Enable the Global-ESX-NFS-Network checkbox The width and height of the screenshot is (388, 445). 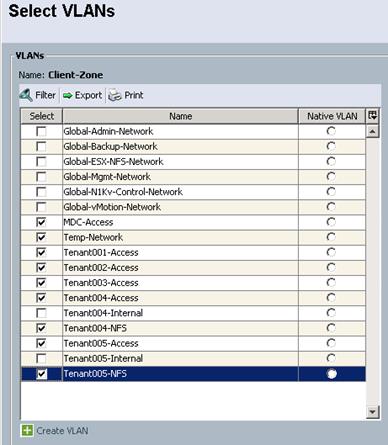click(41, 162)
